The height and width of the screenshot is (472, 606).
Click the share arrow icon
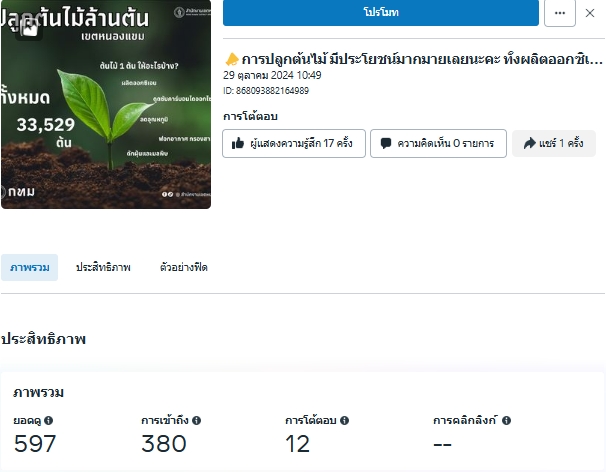(527, 144)
